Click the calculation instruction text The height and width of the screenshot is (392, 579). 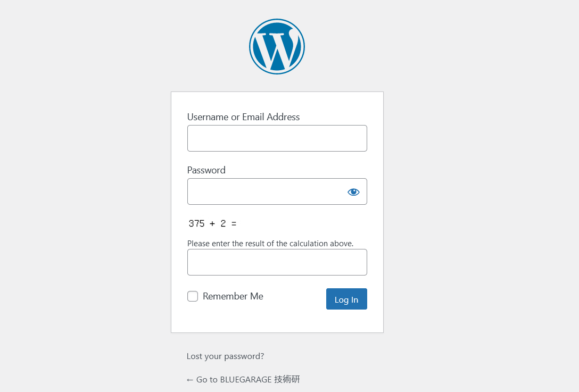270,244
